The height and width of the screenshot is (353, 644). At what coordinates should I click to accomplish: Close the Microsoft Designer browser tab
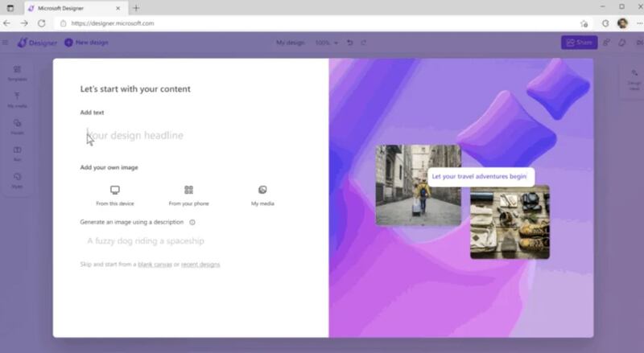pos(118,8)
